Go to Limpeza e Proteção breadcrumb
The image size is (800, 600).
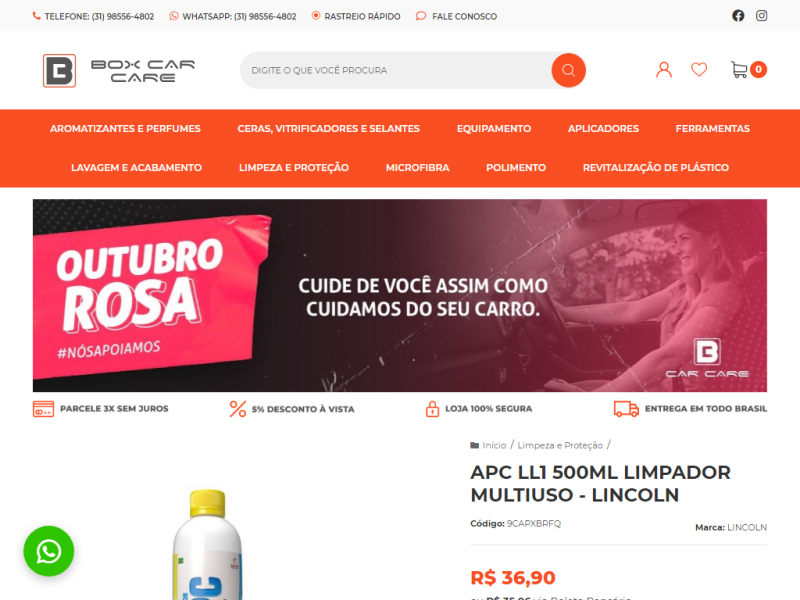point(560,445)
